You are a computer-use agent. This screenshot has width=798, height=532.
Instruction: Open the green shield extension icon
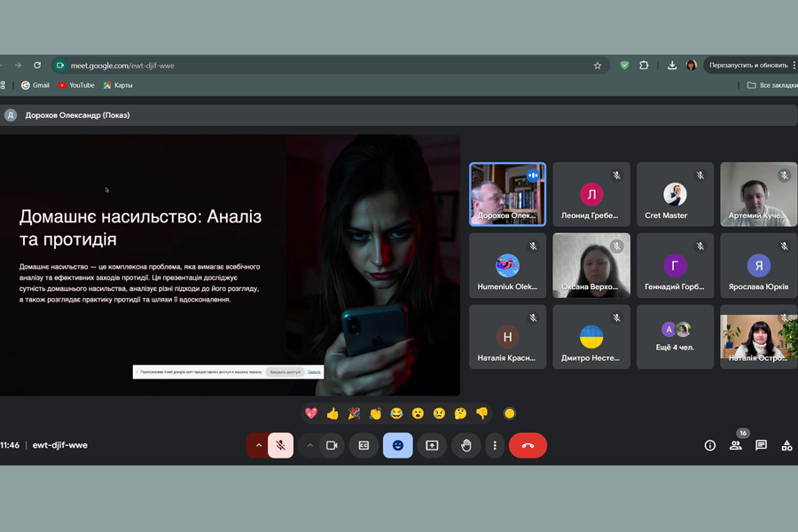pyautogui.click(x=624, y=65)
